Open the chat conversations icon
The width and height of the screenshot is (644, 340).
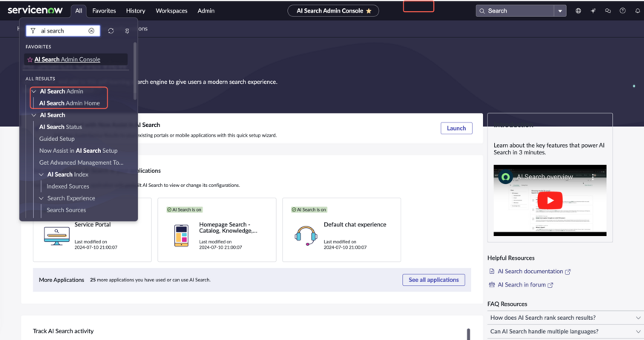pyautogui.click(x=608, y=11)
